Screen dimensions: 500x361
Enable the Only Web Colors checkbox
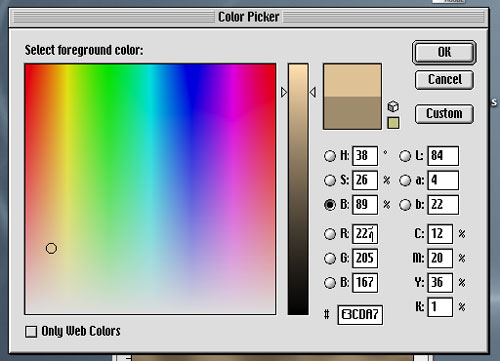[31, 332]
